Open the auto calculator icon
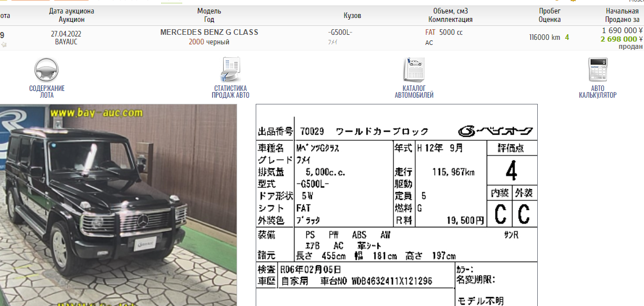The width and height of the screenshot is (644, 306). [597, 70]
